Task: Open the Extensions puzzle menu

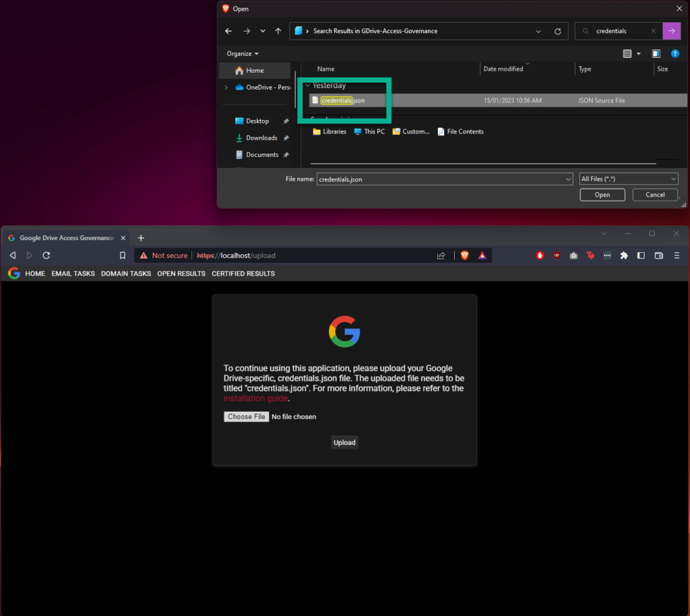Action: pyautogui.click(x=624, y=255)
